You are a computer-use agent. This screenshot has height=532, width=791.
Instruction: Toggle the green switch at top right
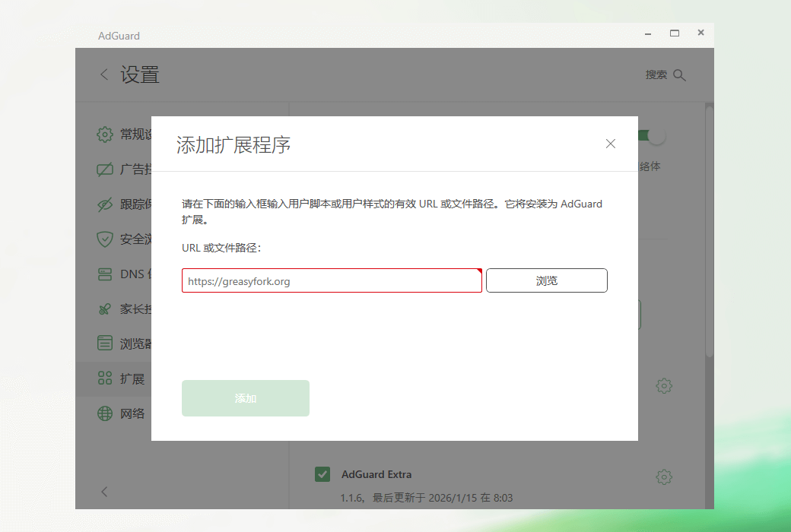[650, 135]
